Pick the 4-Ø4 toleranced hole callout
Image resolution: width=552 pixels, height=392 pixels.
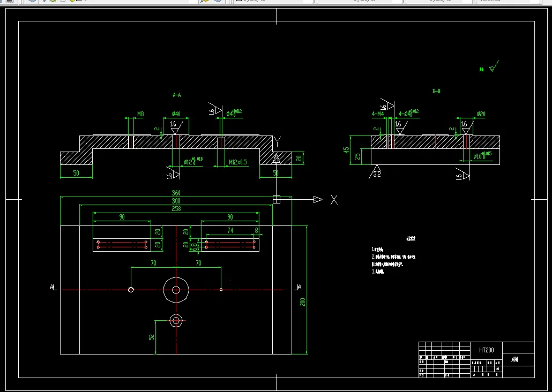[409, 114]
